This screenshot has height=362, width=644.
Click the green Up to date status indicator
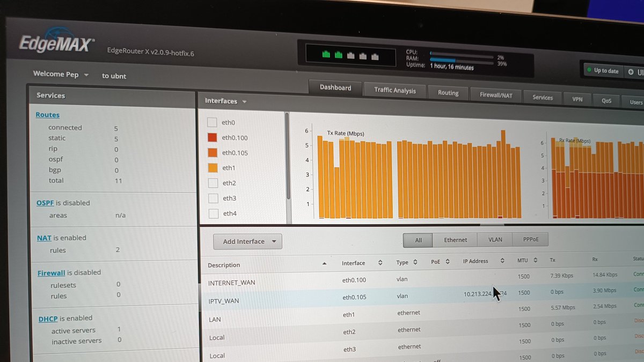[x=602, y=70]
